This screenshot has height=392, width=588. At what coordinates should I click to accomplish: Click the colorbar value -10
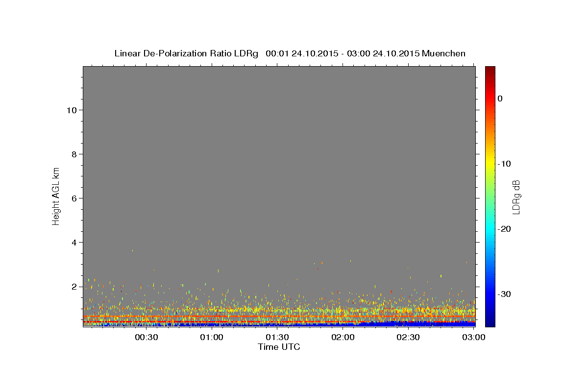pyautogui.click(x=505, y=164)
